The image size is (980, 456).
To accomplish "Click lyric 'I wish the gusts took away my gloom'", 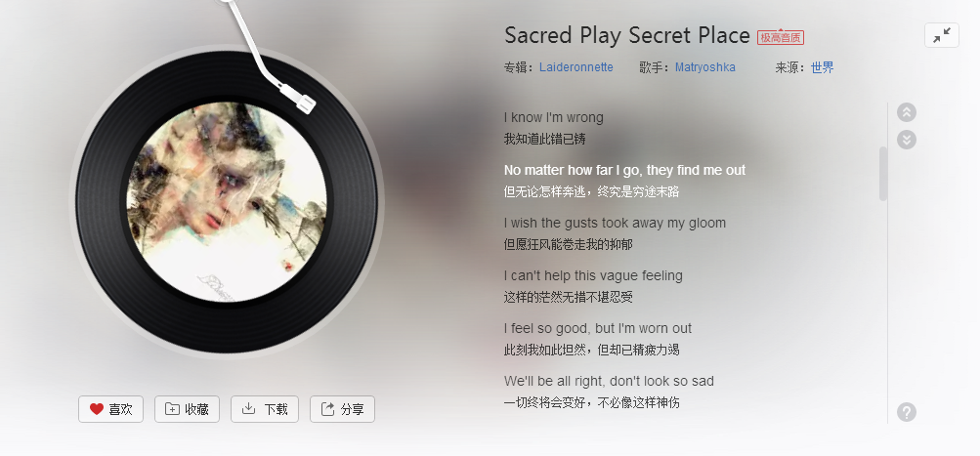I will (615, 223).
